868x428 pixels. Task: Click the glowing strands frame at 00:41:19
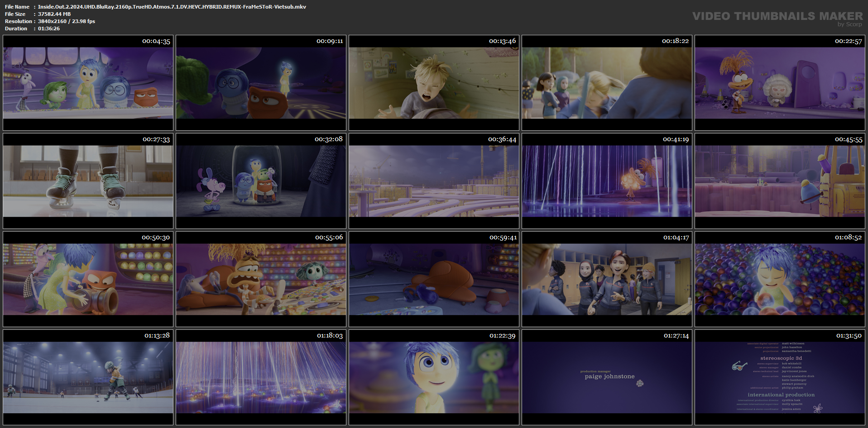tap(607, 181)
